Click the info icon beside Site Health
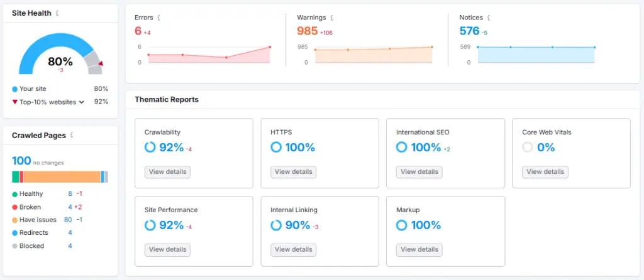 click(58, 13)
